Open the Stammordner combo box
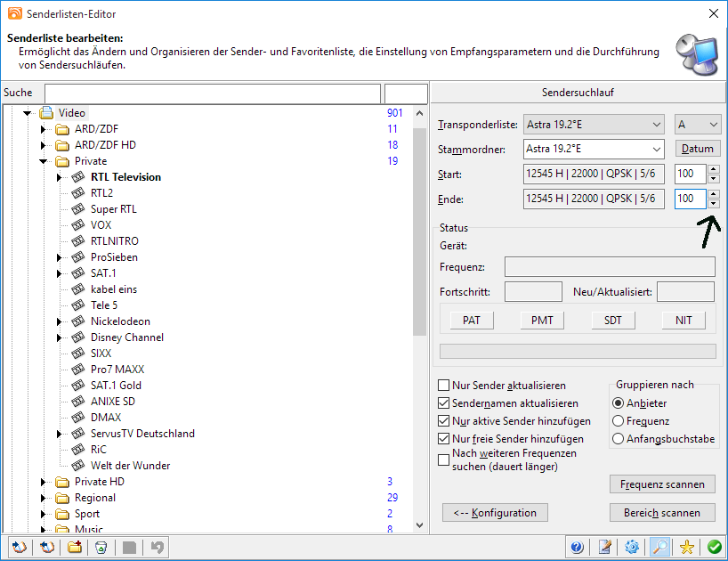Image resolution: width=728 pixels, height=561 pixels. point(594,149)
